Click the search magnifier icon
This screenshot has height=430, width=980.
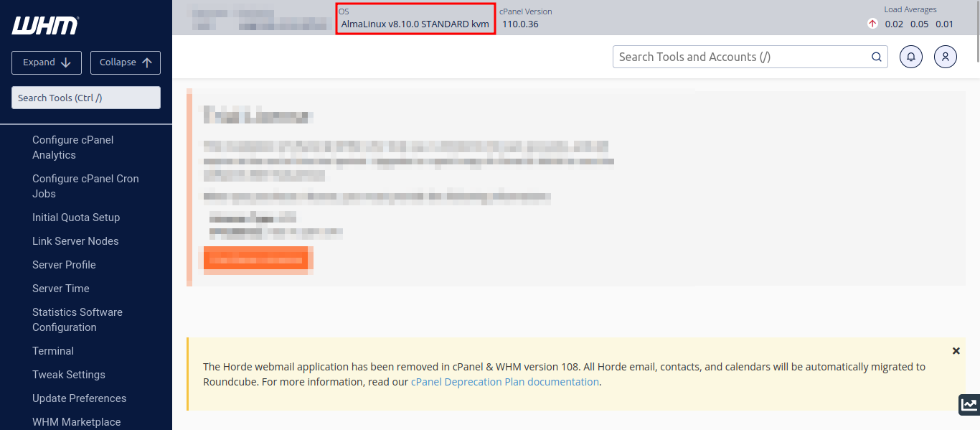point(876,57)
